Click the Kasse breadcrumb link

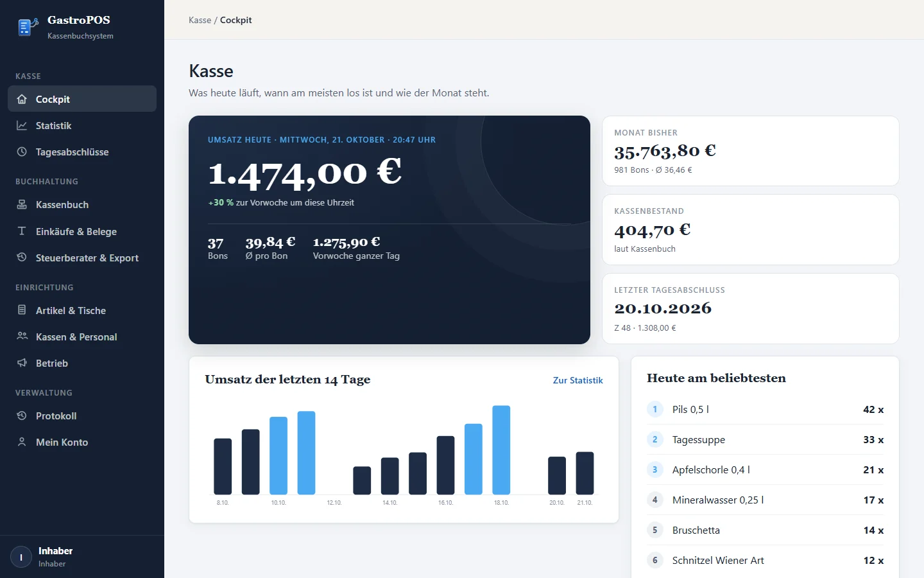[x=200, y=20]
